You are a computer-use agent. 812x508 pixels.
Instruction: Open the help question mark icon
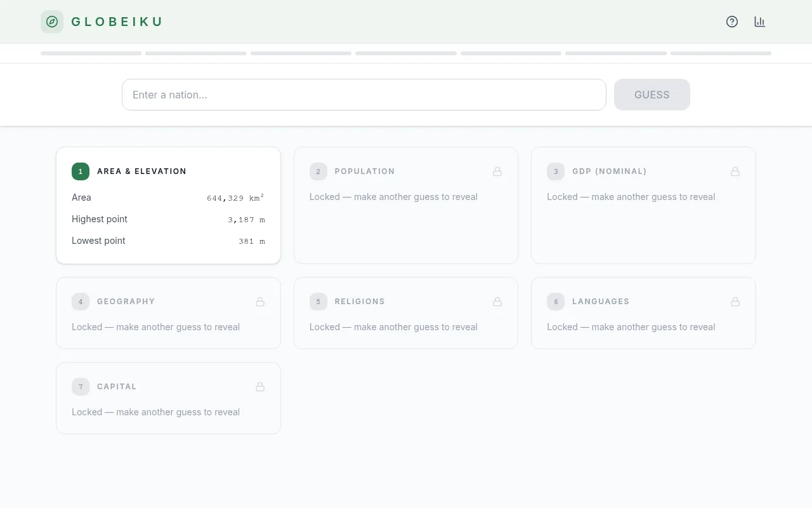pyautogui.click(x=732, y=22)
